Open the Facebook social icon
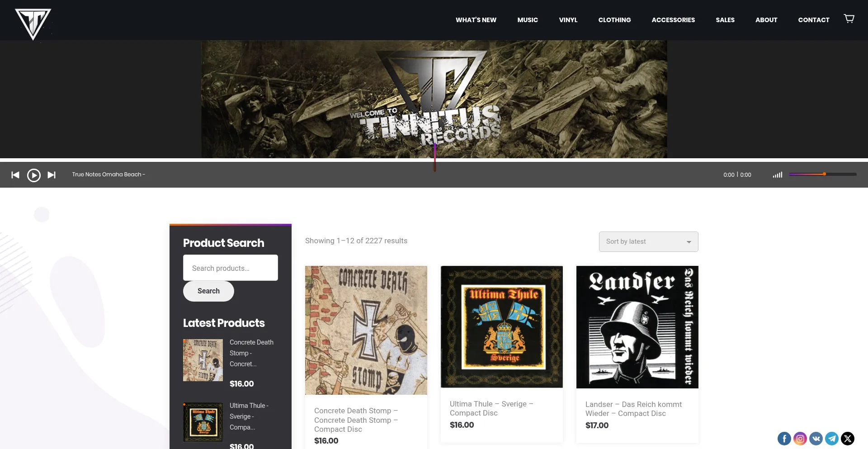 click(x=784, y=438)
